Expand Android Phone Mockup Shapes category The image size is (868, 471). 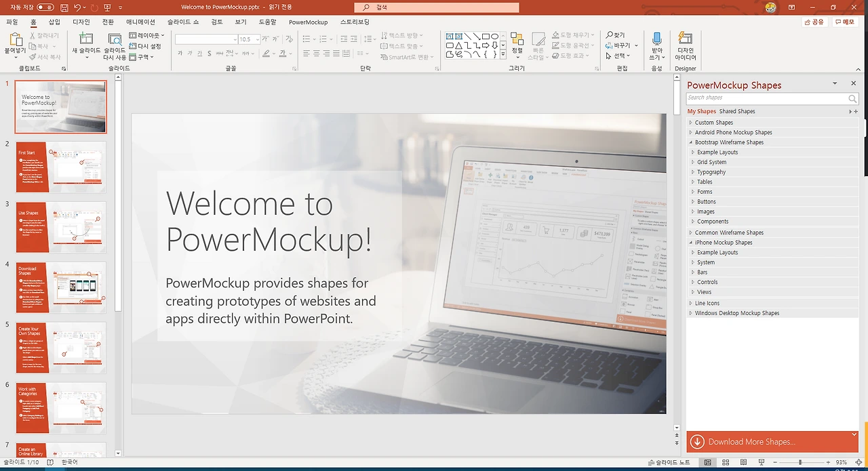[x=690, y=133]
